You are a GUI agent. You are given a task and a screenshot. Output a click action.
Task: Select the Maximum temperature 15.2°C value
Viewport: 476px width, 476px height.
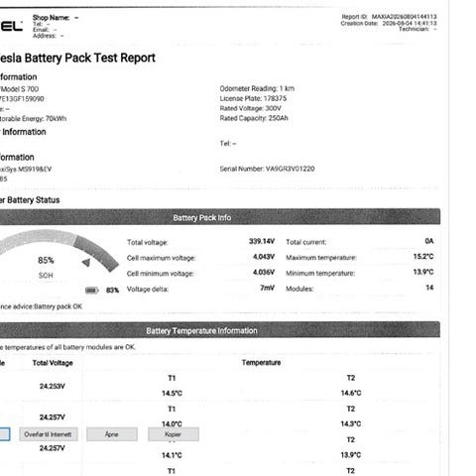click(x=423, y=257)
